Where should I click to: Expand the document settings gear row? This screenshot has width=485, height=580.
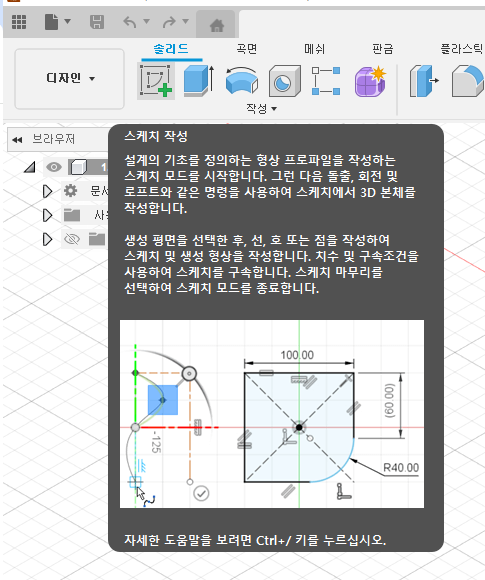pyautogui.click(x=47, y=191)
